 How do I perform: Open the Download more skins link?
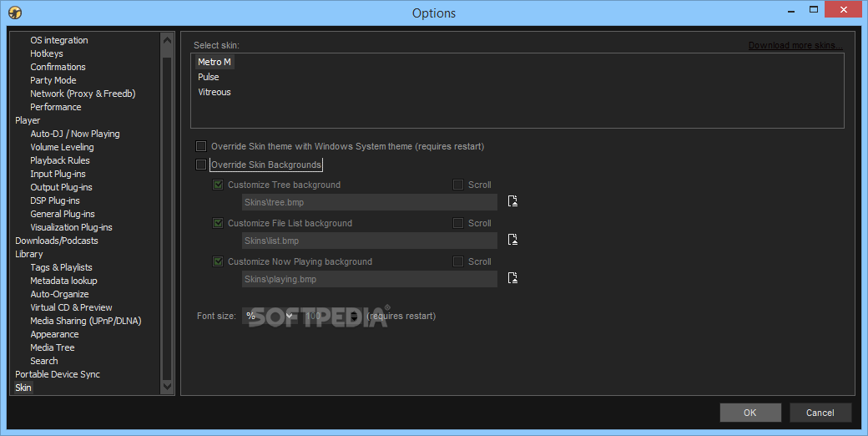[795, 45]
